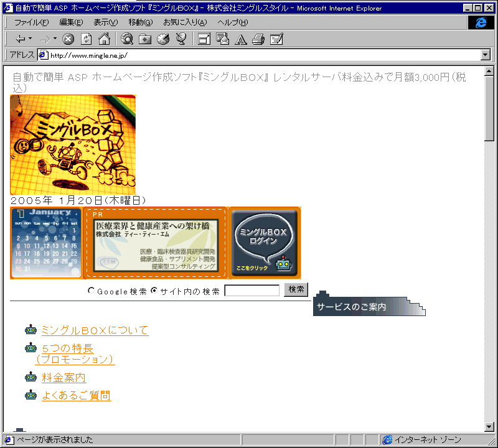The width and height of the screenshot is (498, 448).
Task: Change font size with the Fonts A icon
Action: [241, 39]
